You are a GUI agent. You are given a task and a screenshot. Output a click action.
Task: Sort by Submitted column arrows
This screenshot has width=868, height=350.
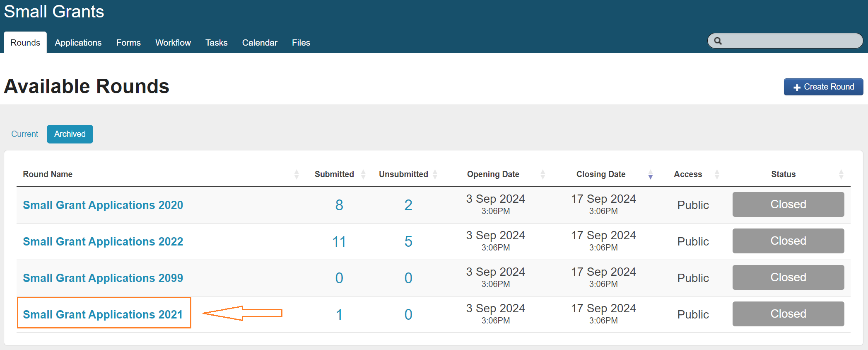coord(363,175)
